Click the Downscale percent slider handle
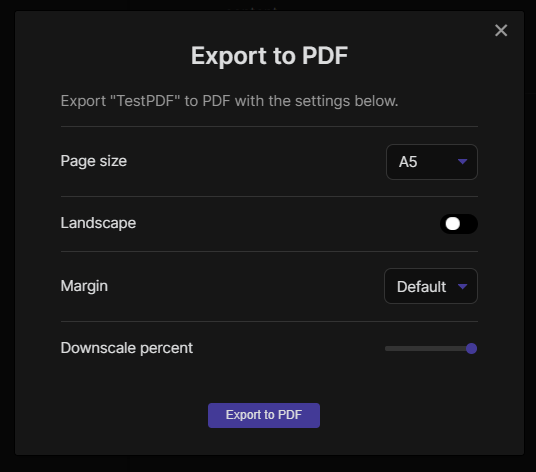Image resolution: width=536 pixels, height=472 pixels. pos(471,348)
